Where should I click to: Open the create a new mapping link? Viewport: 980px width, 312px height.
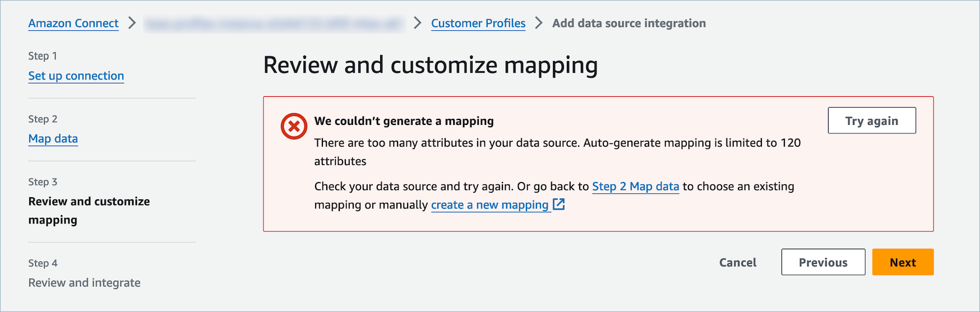tap(489, 205)
